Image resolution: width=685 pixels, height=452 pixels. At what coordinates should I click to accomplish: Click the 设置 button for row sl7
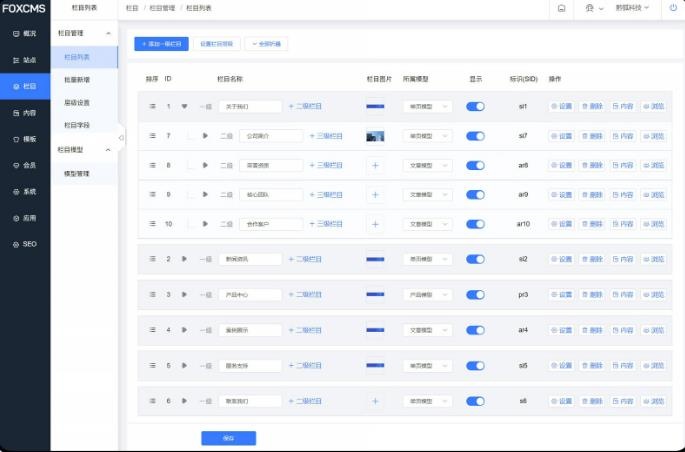point(562,135)
